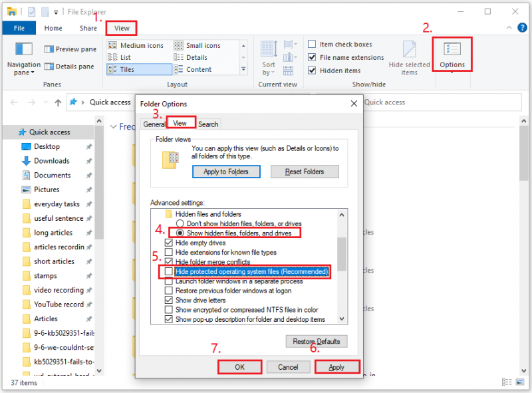Open File Explorer help

tap(522, 27)
